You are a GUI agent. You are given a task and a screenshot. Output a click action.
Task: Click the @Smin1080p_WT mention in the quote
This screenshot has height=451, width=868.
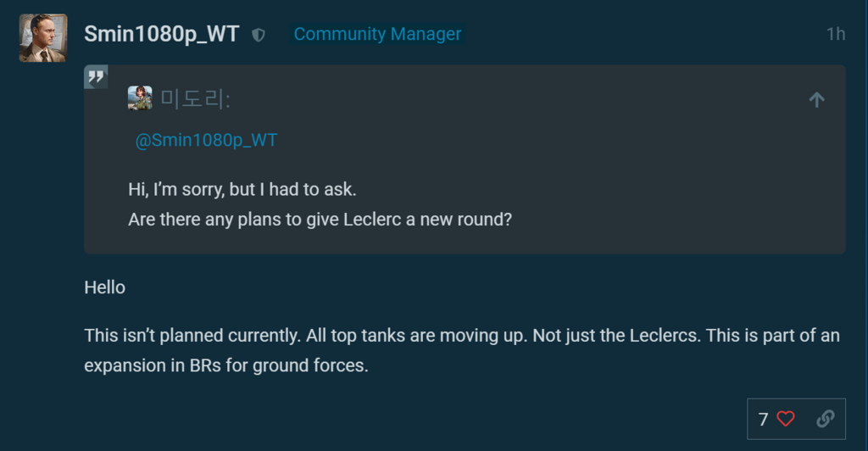(x=206, y=141)
